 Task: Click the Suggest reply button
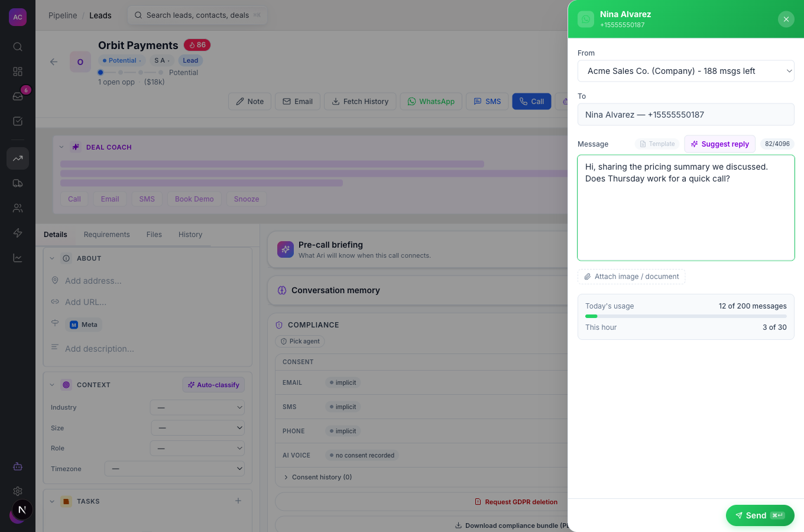click(719, 144)
